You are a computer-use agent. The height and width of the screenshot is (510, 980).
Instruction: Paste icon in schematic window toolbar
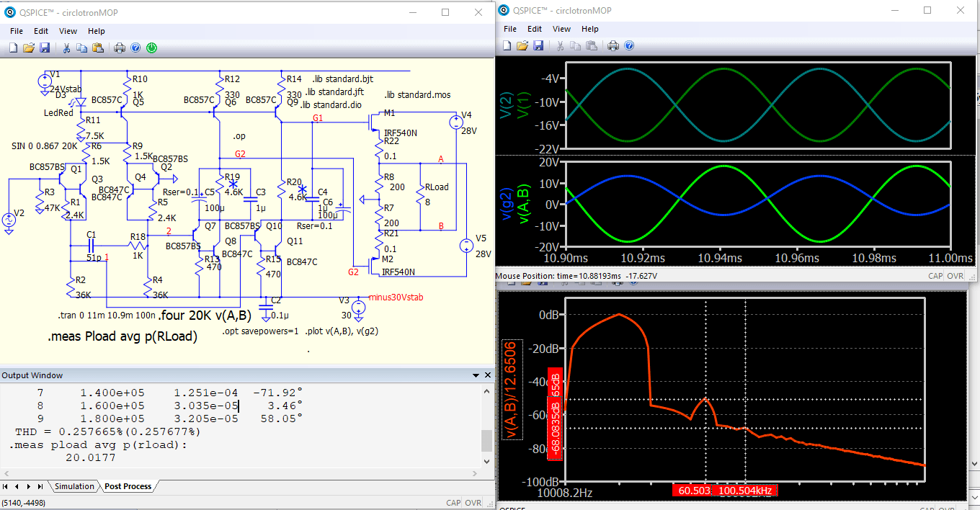[98, 48]
